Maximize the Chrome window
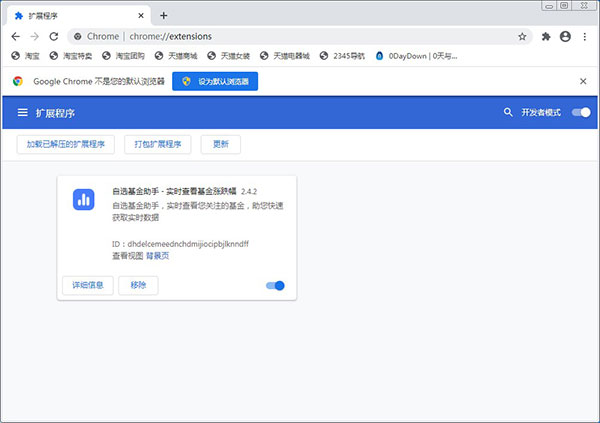Screen dimensions: 600x423 point(564,5)
